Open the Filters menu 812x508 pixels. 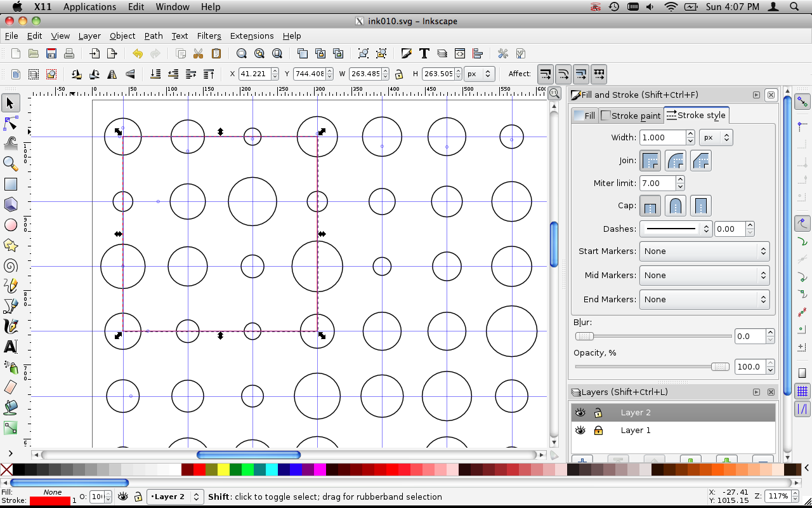click(x=209, y=36)
